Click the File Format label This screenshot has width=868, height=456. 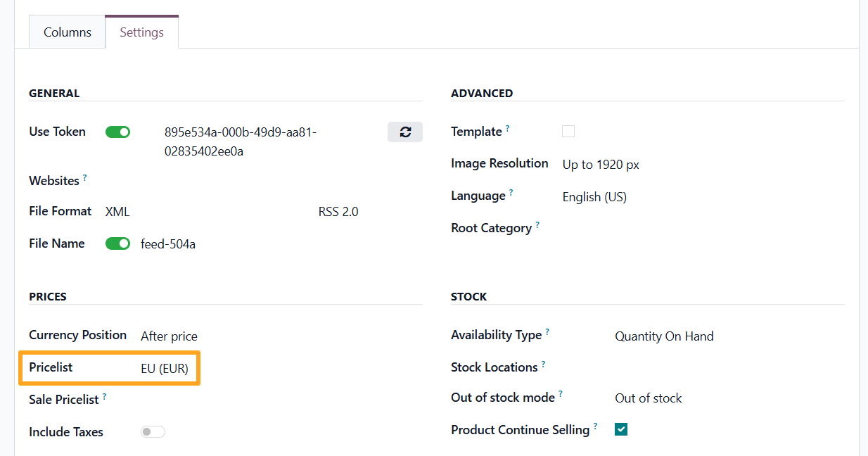(x=60, y=211)
